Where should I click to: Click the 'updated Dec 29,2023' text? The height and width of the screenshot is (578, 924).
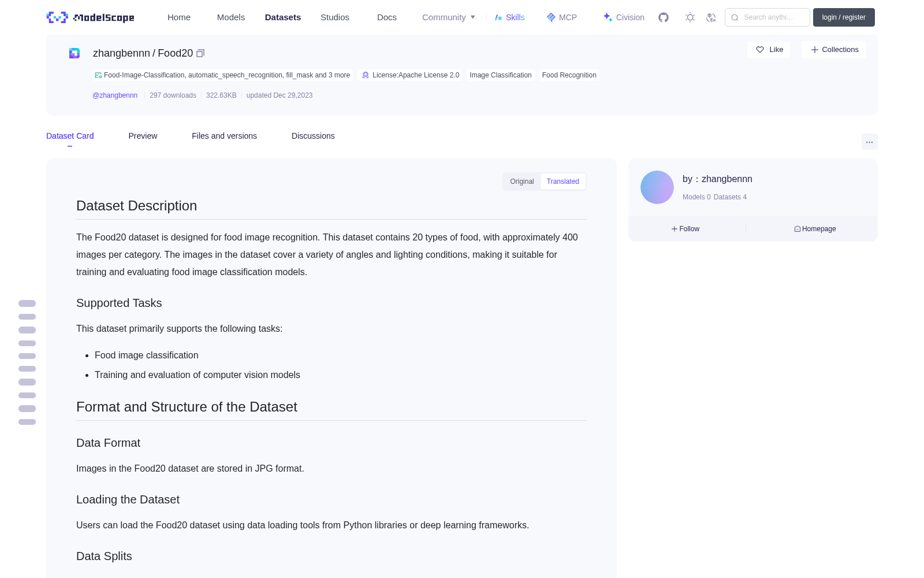click(x=280, y=95)
